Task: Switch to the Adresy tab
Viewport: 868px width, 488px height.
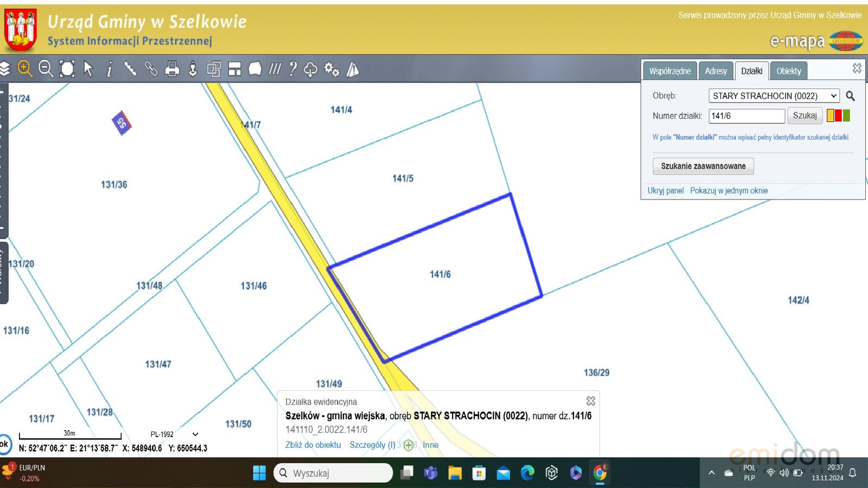Action: (x=716, y=71)
